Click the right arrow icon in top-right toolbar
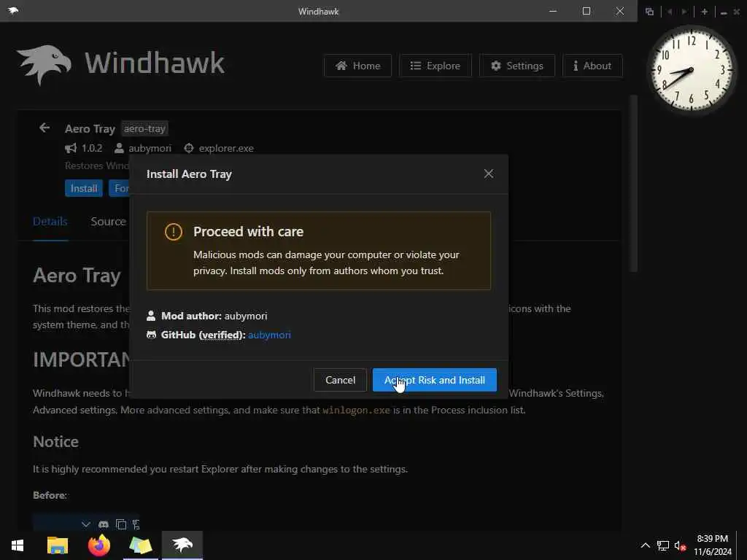This screenshot has width=747, height=560. click(x=684, y=12)
